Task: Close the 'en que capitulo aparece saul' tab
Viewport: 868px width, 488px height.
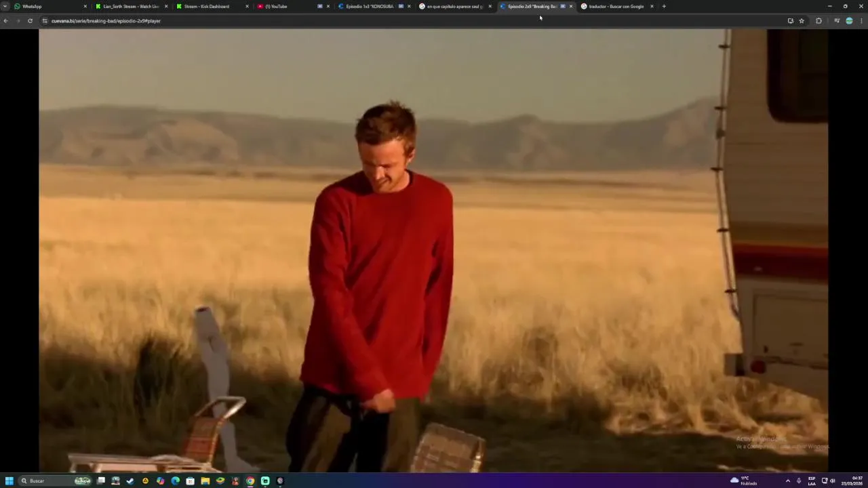Action: coord(490,6)
